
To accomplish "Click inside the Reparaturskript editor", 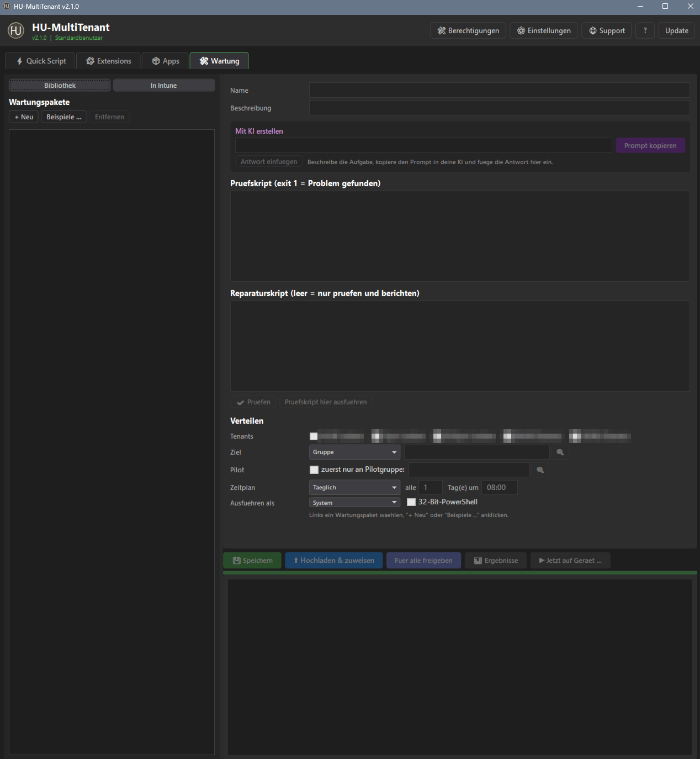I will [460, 346].
